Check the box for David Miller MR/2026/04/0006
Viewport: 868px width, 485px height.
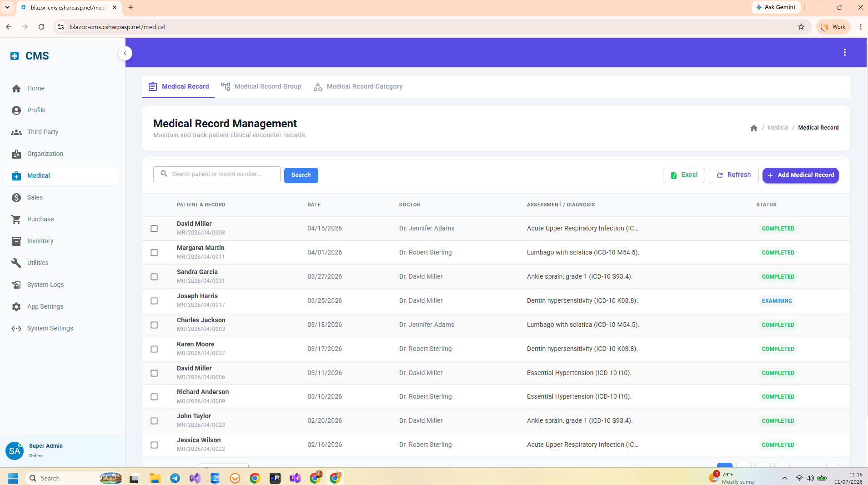click(154, 373)
